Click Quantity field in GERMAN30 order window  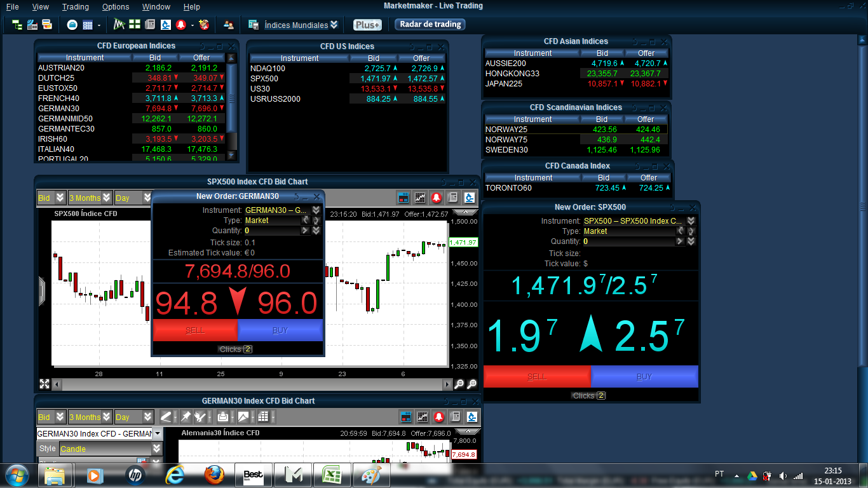point(272,231)
